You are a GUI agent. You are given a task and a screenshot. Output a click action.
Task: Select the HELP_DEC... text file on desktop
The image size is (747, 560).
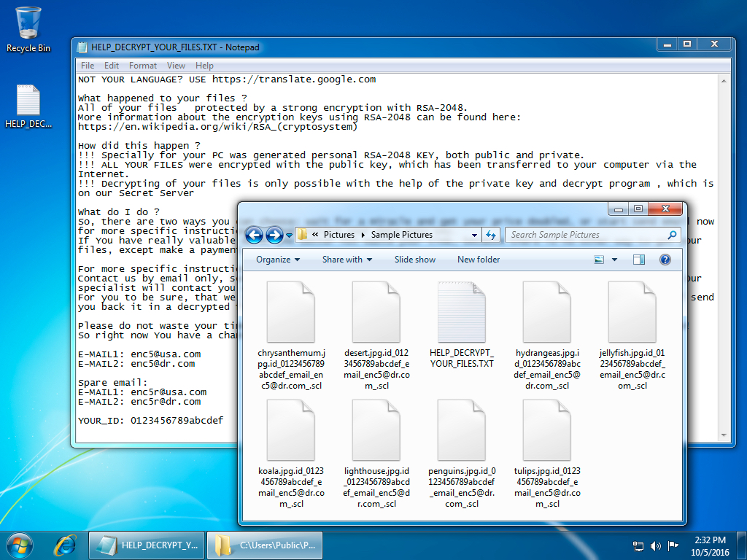click(28, 106)
